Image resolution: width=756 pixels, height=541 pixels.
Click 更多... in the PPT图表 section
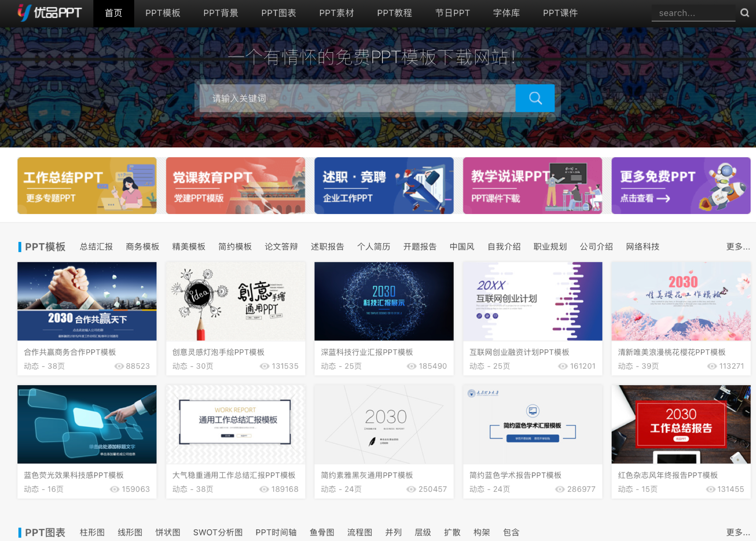point(738,533)
